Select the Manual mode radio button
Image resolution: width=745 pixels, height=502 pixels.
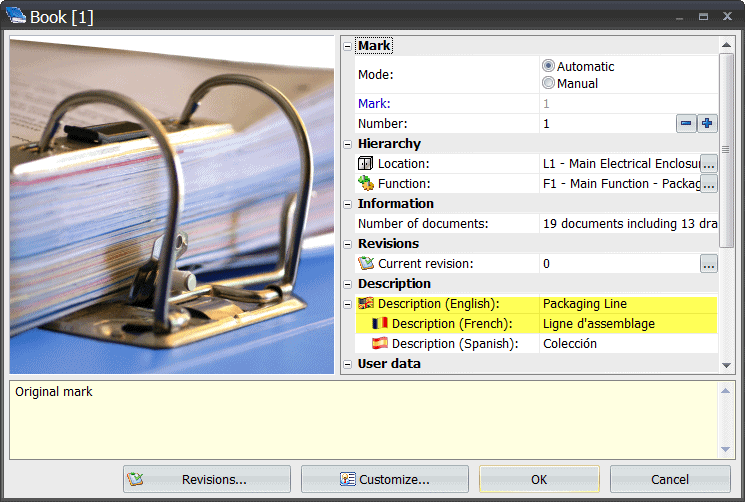tap(548, 83)
